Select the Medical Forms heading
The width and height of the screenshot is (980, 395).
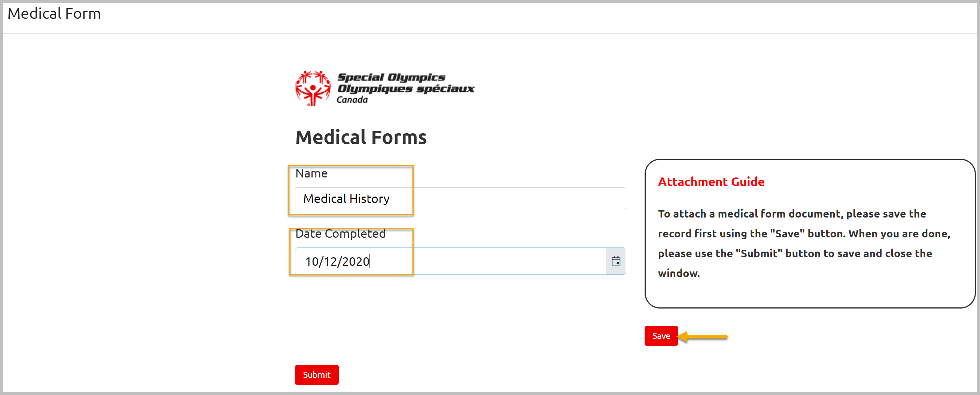pos(360,137)
